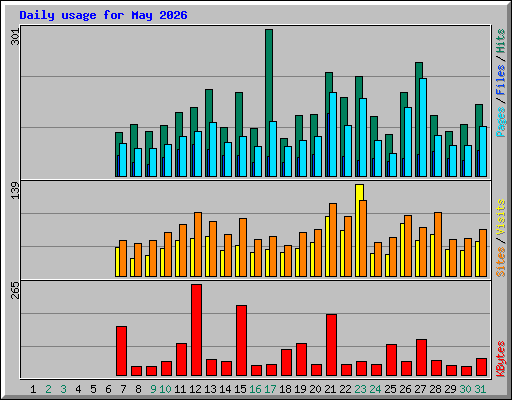The image size is (512, 400).
Task: Select the green Hits bar for day 13
Action: (x=209, y=105)
